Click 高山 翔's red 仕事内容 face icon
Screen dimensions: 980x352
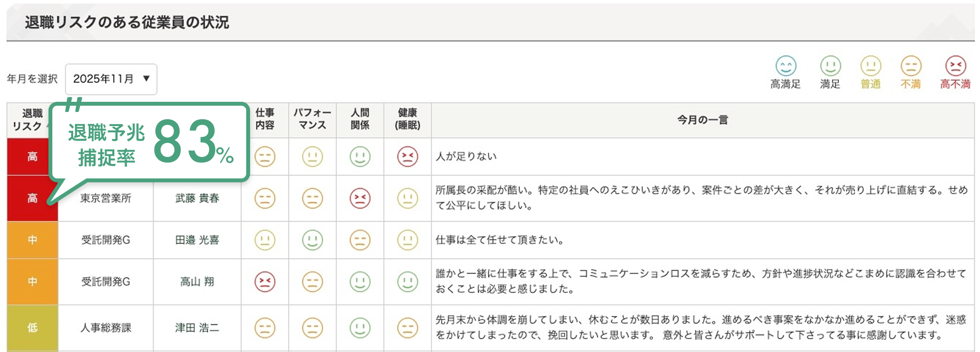[x=265, y=282]
